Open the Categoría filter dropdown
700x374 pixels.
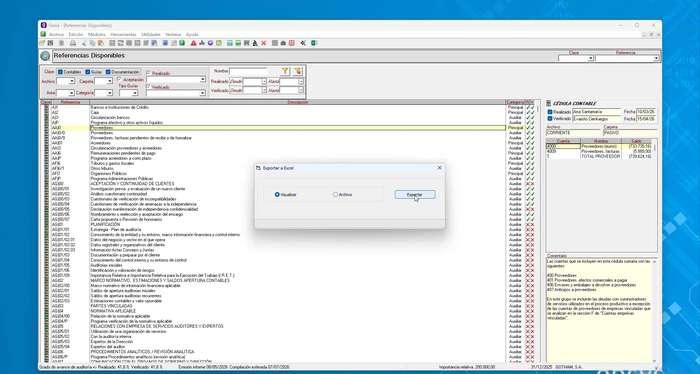(x=109, y=93)
